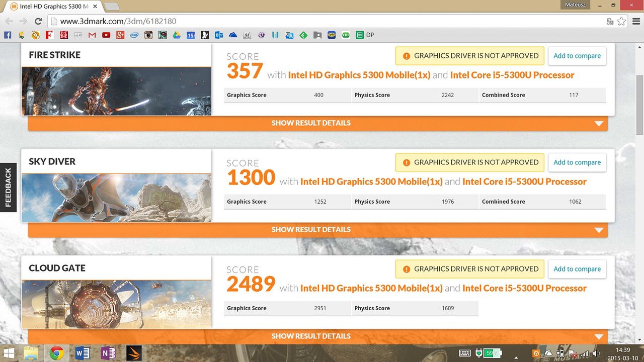
Task: Open the Outlook bookmark
Action: [x=218, y=35]
